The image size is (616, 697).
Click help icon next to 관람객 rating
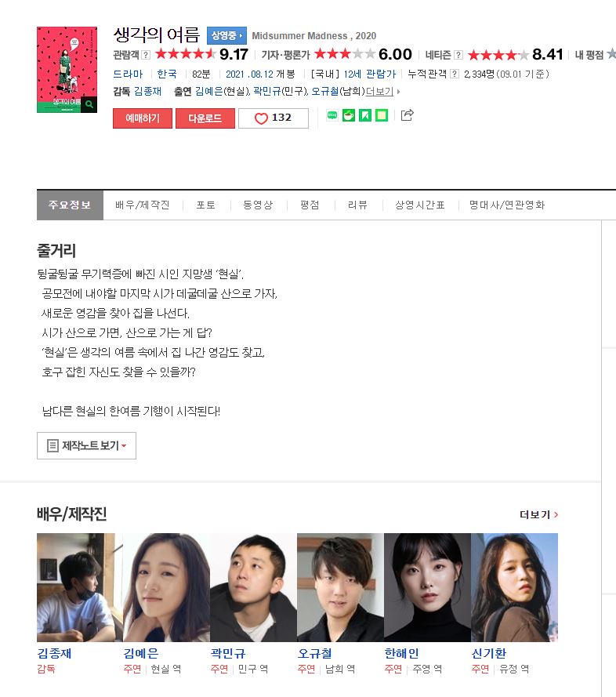pos(146,55)
